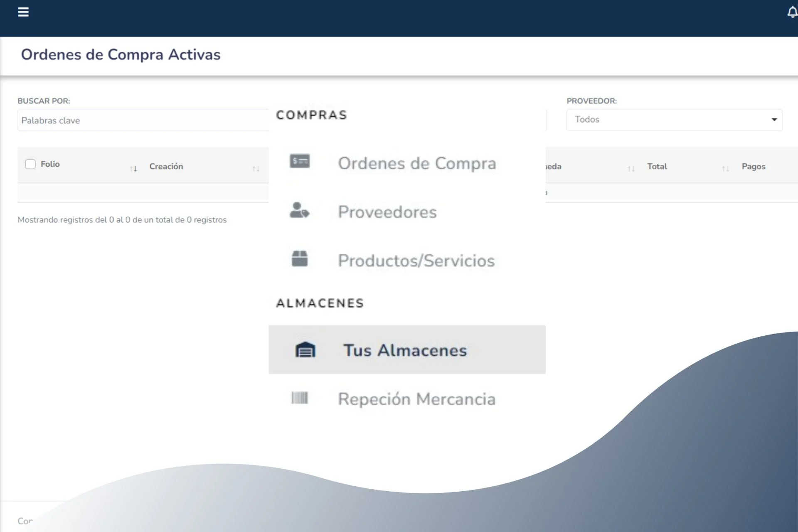798x532 pixels.
Task: Click the Productos/Servicios box icon
Action: pos(299,259)
